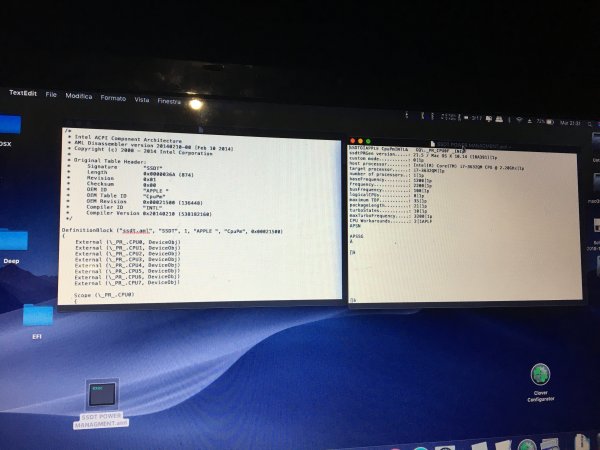This screenshot has width=600, height=450.
Task: Click the underlined "ssdt.aml" text in DefinitionBlock
Action: click(x=136, y=231)
